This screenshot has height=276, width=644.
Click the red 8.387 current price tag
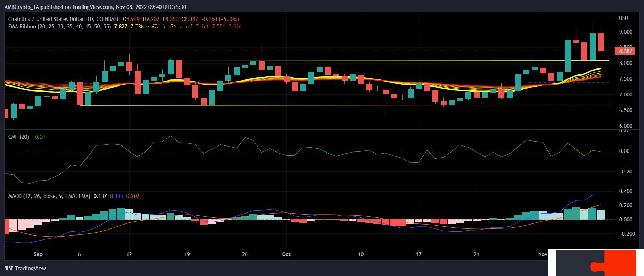pos(625,51)
